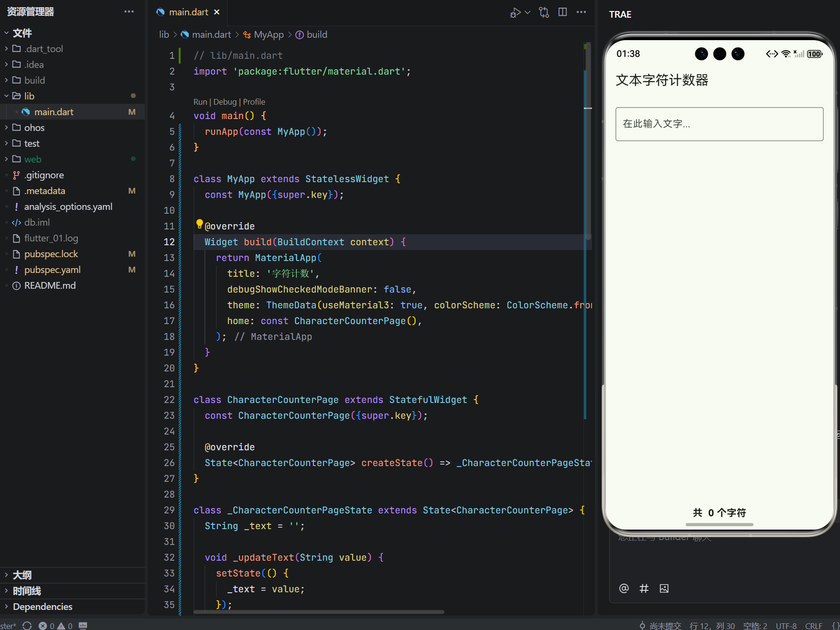Click the language mode braces icon

835,626
